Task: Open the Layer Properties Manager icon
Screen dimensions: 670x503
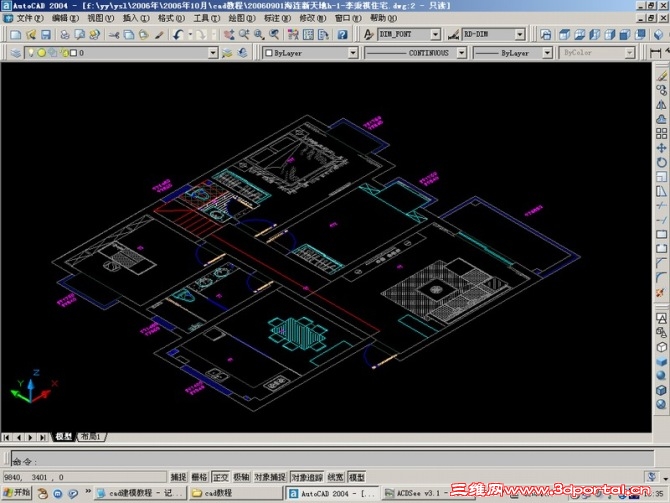Action: (x=16, y=53)
